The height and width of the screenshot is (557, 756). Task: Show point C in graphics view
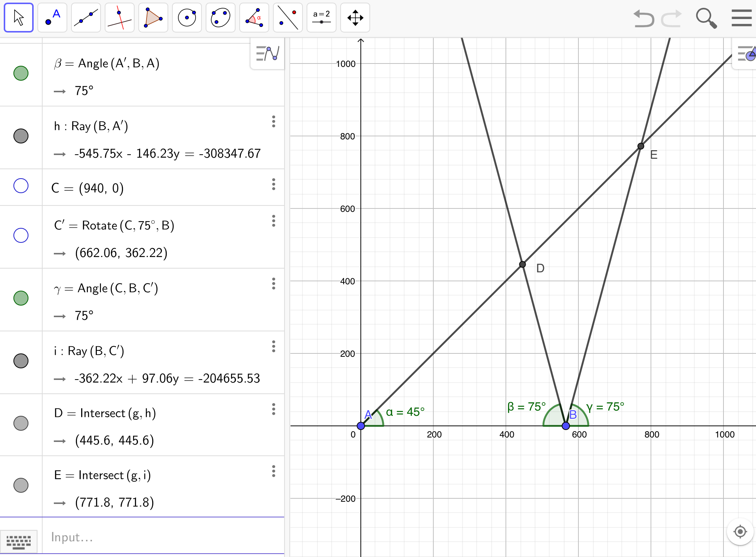pyautogui.click(x=21, y=186)
